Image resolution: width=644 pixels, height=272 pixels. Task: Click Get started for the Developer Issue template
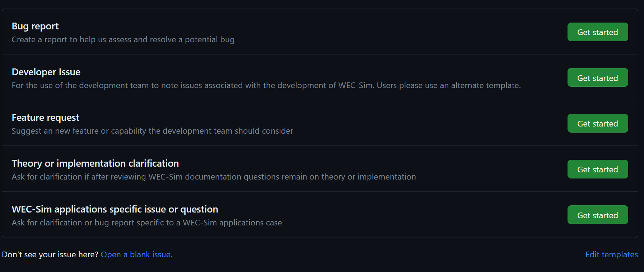597,77
